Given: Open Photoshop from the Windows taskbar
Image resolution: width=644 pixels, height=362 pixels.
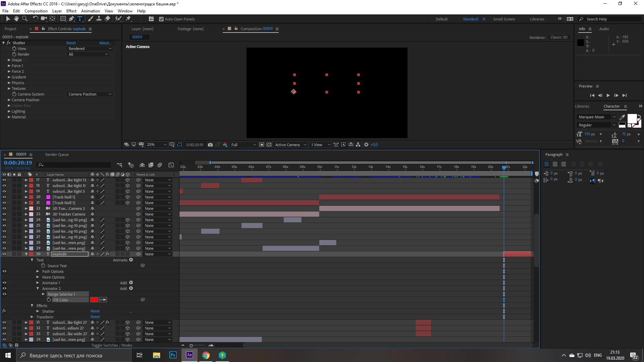Looking at the screenshot, I should (173, 355).
